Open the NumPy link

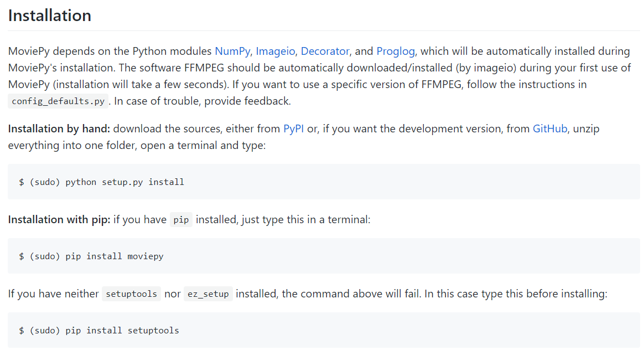click(232, 51)
